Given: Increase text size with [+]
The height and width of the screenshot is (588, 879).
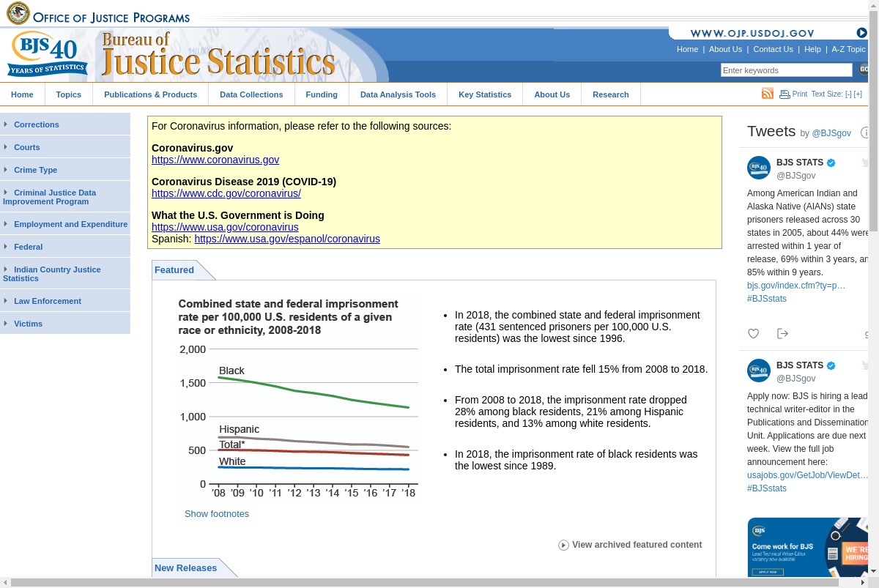Looking at the screenshot, I should (858, 94).
